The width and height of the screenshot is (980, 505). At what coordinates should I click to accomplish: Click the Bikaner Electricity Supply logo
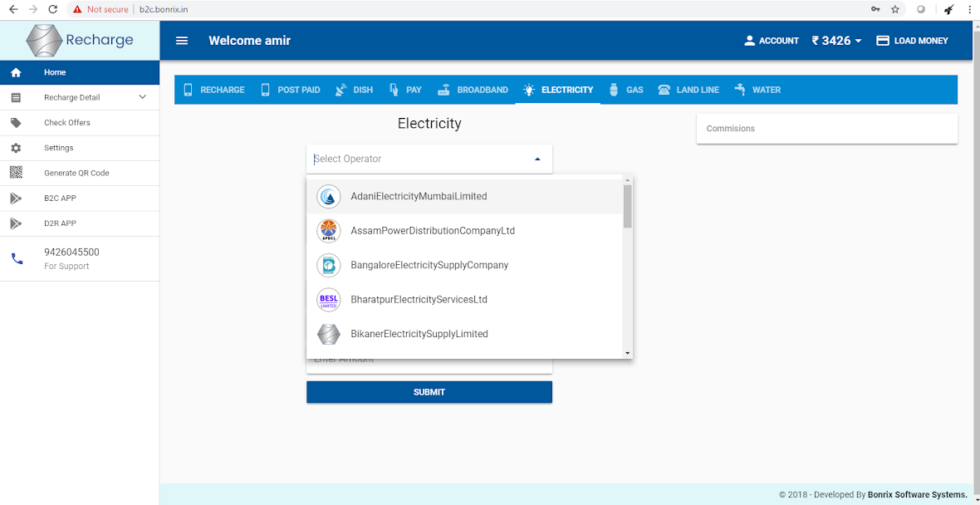[x=329, y=334]
